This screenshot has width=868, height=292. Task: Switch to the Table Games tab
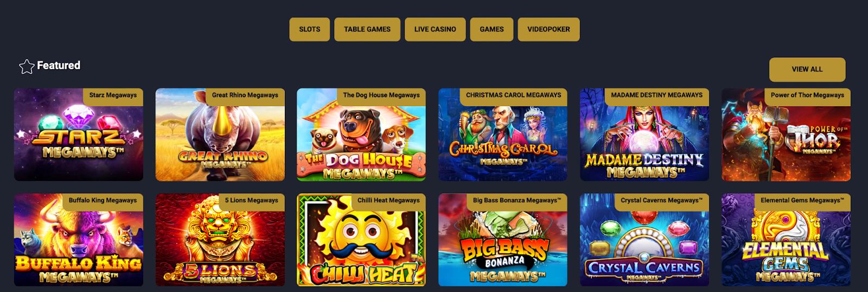(367, 29)
